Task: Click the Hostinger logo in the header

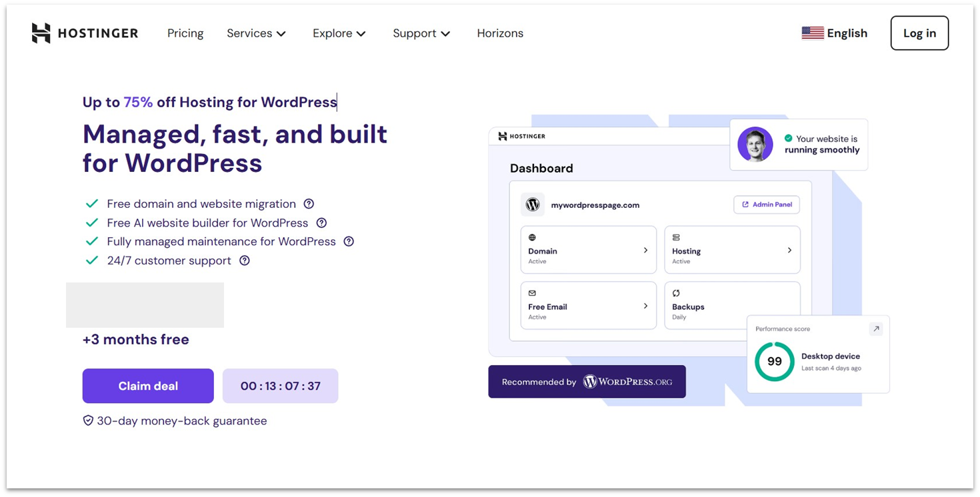Action: coord(85,33)
